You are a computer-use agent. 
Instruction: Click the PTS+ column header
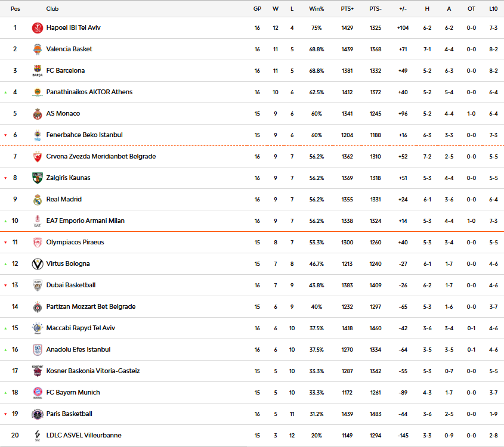[347, 9]
